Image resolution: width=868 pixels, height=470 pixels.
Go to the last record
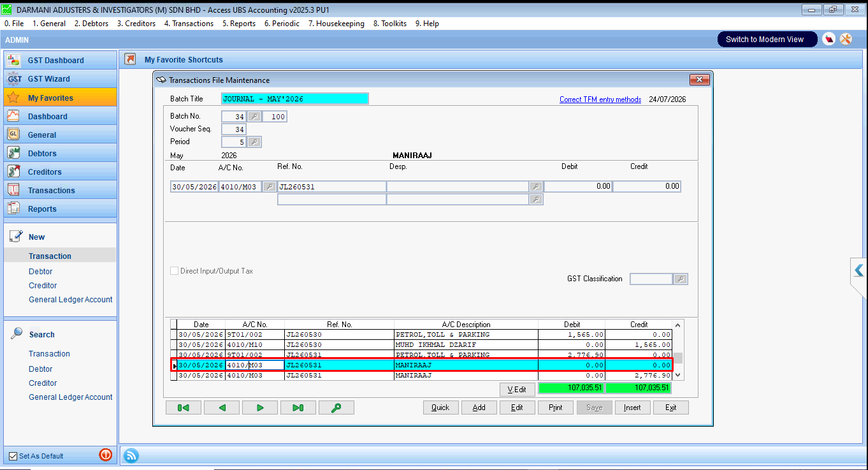pyautogui.click(x=298, y=408)
